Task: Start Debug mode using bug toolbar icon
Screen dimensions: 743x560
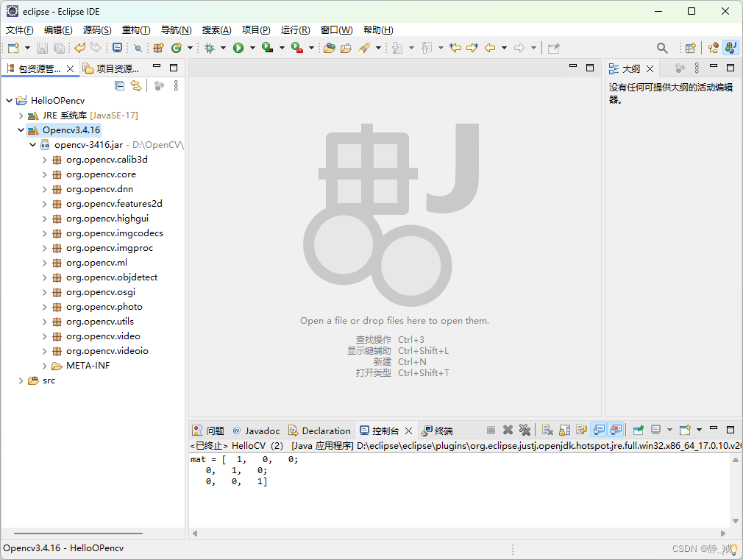Action: point(211,47)
